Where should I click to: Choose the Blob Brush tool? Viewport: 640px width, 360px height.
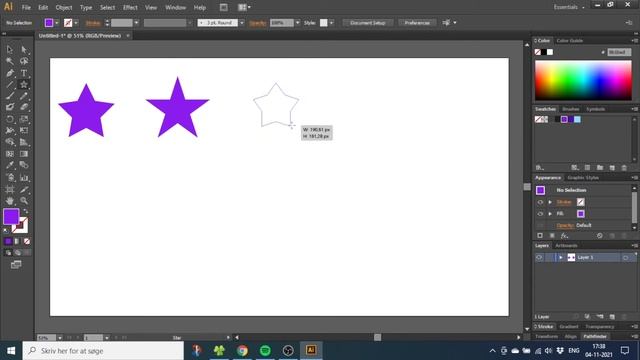[10, 107]
